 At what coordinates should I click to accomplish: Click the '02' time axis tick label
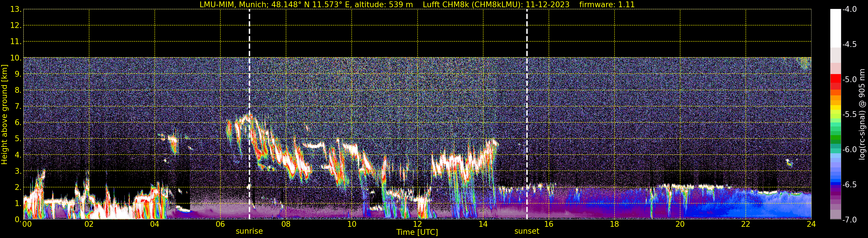89,224
